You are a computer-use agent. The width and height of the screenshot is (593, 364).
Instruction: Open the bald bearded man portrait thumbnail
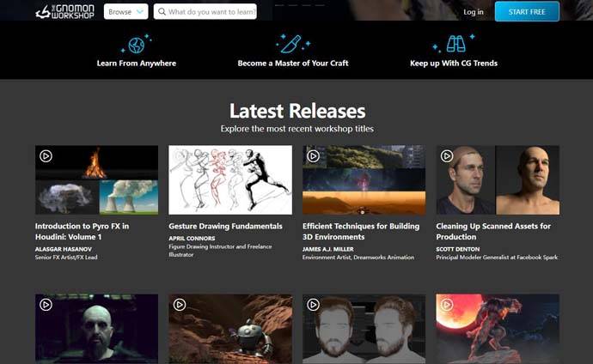point(97,330)
